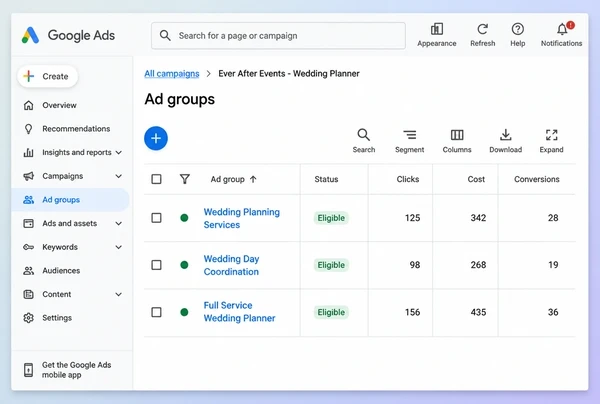Screen dimensions: 600x404
Task: Expand Ads and assets chevron
Action: tap(119, 223)
